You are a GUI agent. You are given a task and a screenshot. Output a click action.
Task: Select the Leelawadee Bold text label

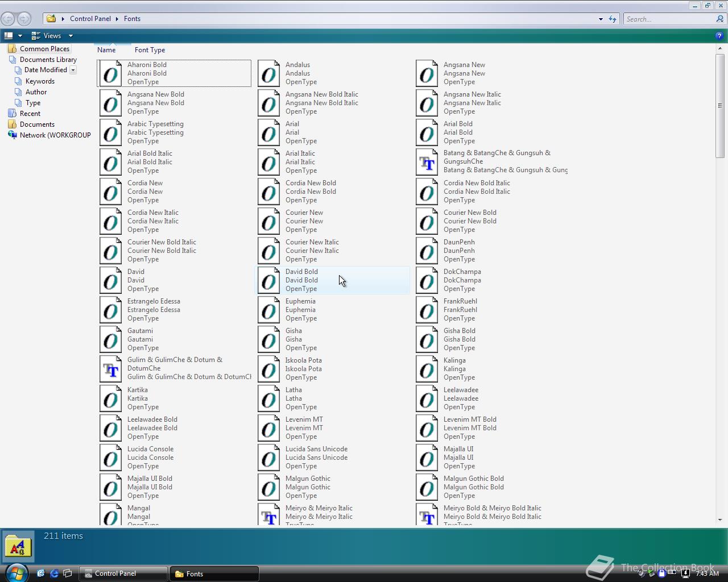(152, 419)
